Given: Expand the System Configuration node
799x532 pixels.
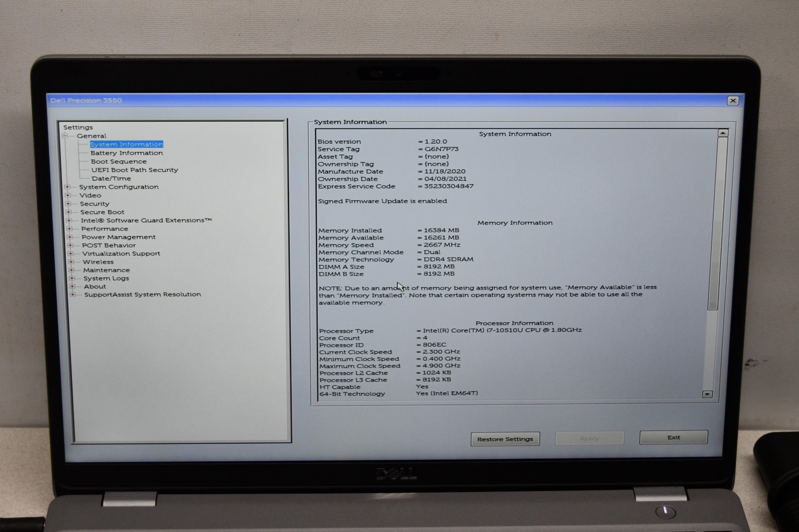Looking at the screenshot, I should pyautogui.click(x=67, y=187).
